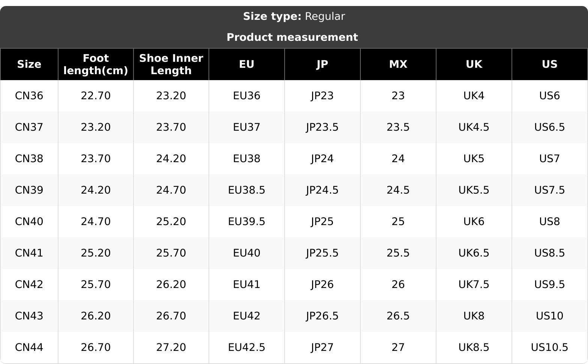Click the EU column header
588x364 pixels.
[247, 64]
